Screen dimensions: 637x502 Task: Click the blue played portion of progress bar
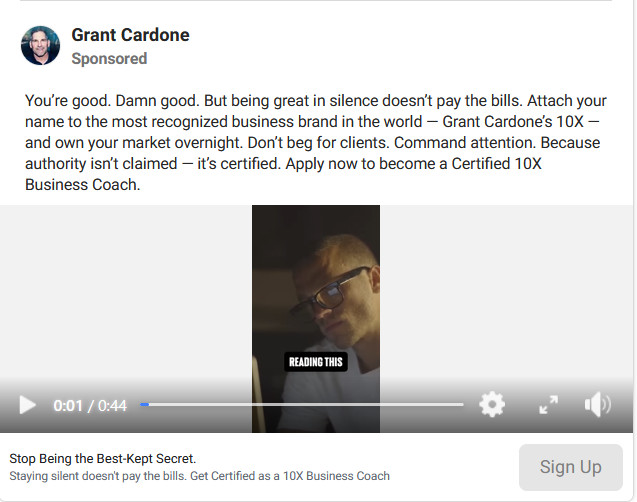point(144,405)
